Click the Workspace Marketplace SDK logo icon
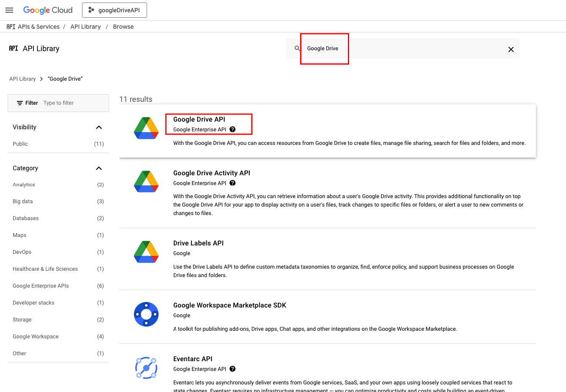Viewport: 566px width, 392px height. [x=146, y=314]
